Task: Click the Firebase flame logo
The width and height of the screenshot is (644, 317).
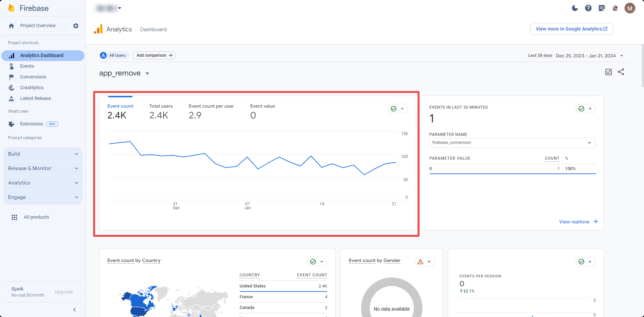Action: click(11, 8)
